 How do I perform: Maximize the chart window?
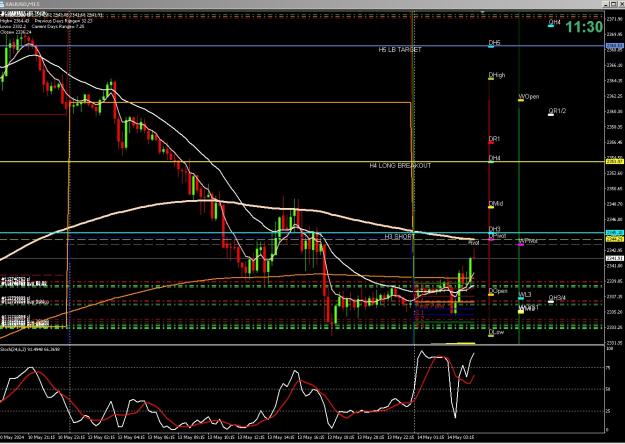click(x=614, y=4)
